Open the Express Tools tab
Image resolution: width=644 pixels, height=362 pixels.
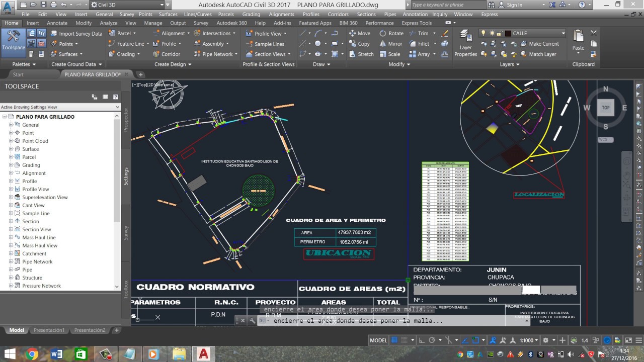[x=417, y=23]
